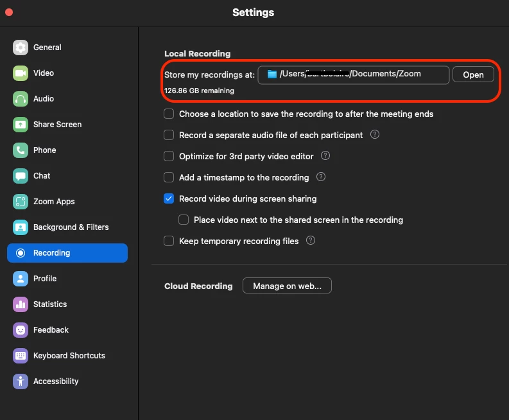This screenshot has width=509, height=420.
Task: Click the Cloud Recording label
Action: [198, 286]
